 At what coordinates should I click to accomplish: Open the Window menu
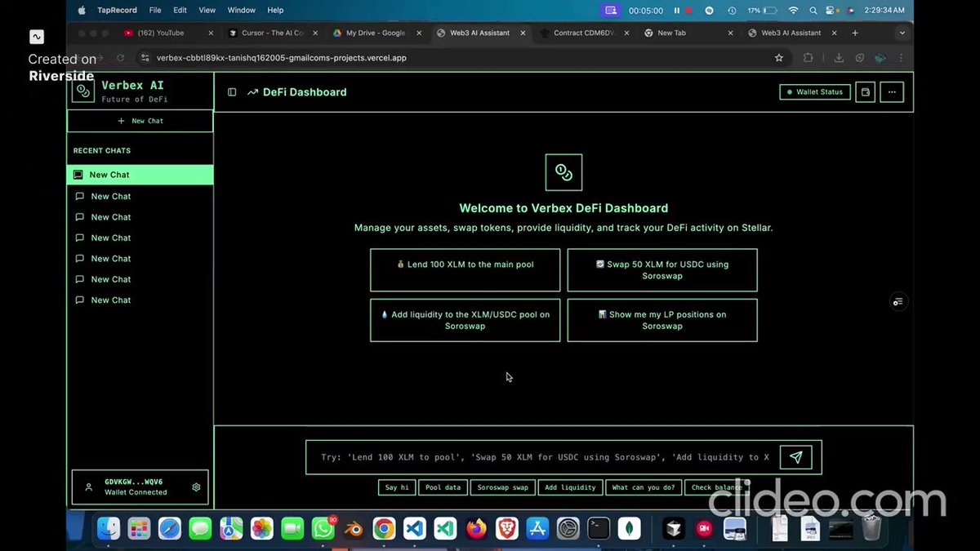coord(242,10)
